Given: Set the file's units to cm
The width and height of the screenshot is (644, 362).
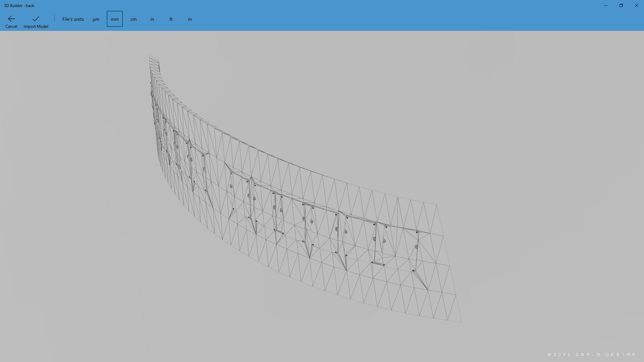Looking at the screenshot, I should [134, 19].
